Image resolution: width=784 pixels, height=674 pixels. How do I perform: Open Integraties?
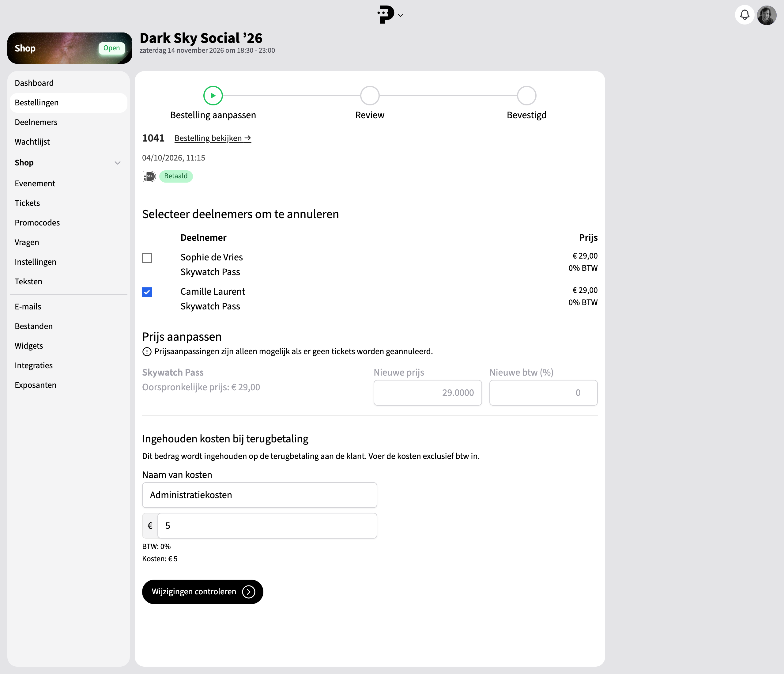69,366
